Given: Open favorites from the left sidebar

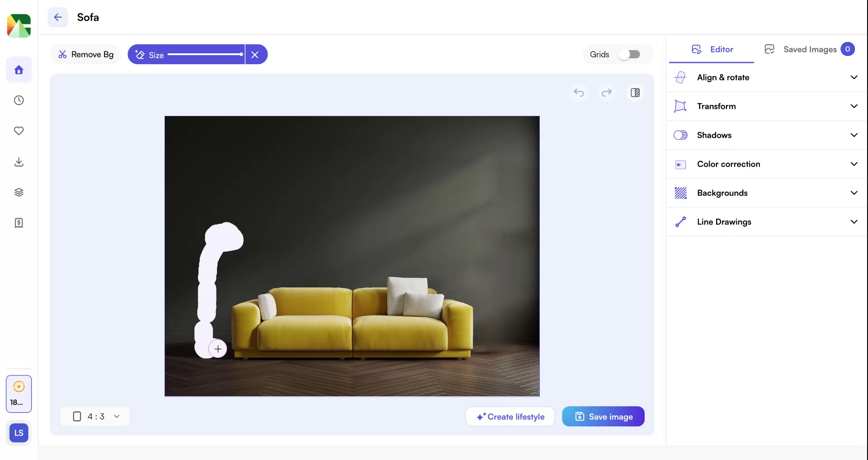Looking at the screenshot, I should pyautogui.click(x=19, y=131).
